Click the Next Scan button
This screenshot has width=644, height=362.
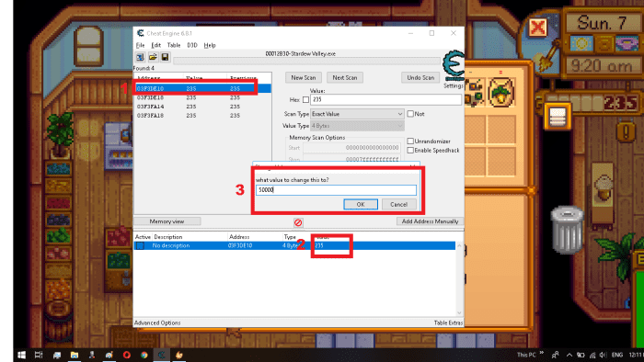click(x=345, y=77)
